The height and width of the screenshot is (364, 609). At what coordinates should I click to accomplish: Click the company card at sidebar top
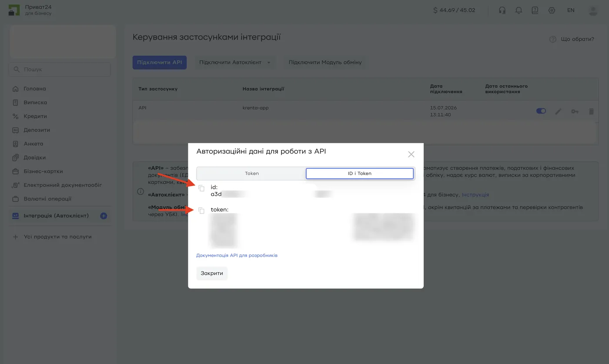coord(63,42)
